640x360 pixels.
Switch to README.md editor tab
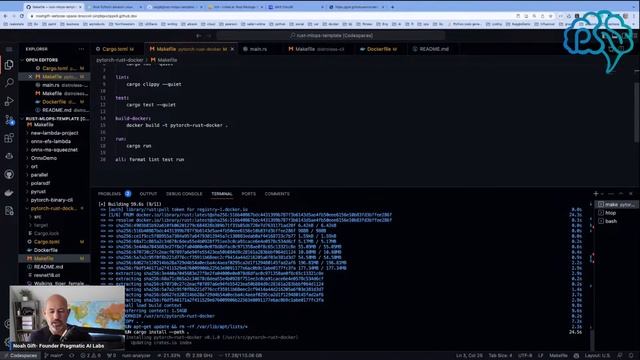(434, 49)
